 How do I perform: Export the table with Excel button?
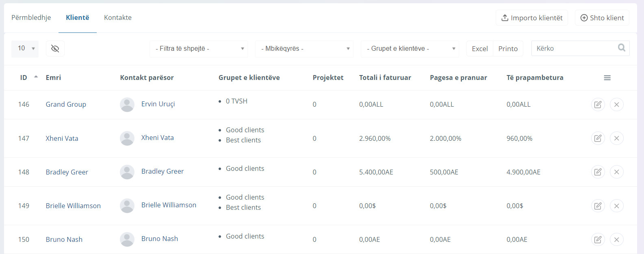(x=479, y=49)
